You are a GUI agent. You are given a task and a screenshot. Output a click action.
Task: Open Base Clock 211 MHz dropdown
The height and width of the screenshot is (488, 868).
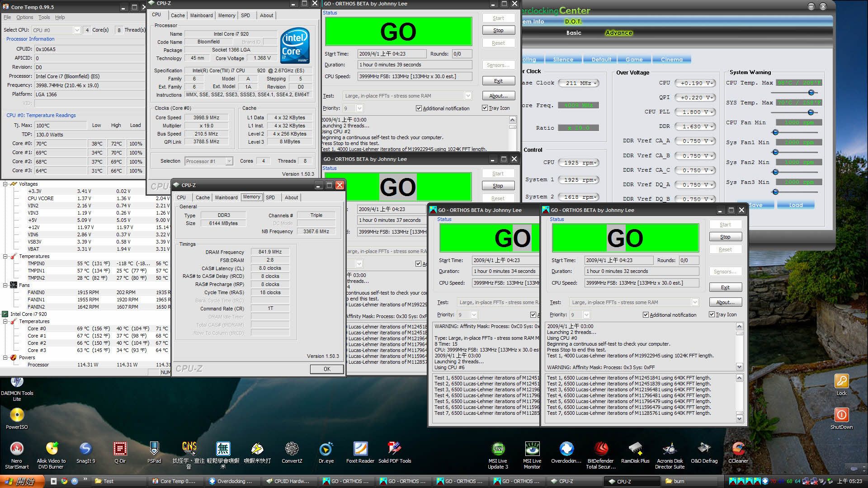pyautogui.click(x=579, y=83)
